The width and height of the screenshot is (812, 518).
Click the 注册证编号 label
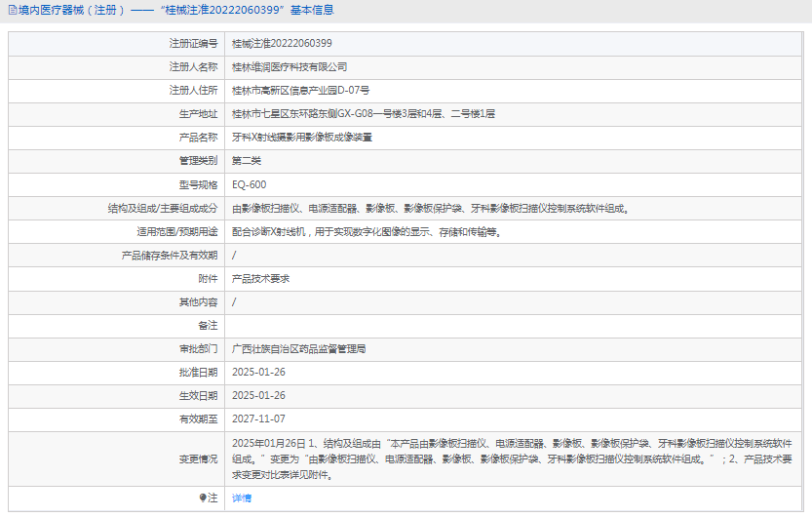[193, 44]
